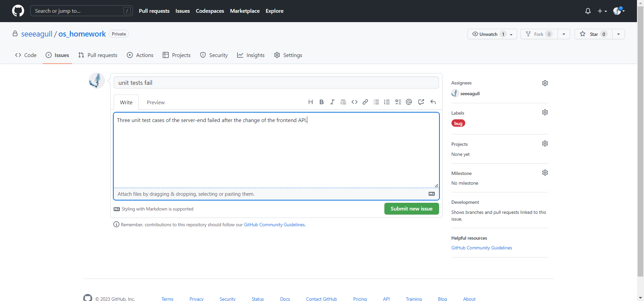Star the repository
This screenshot has height=301, width=644.
(x=593, y=34)
